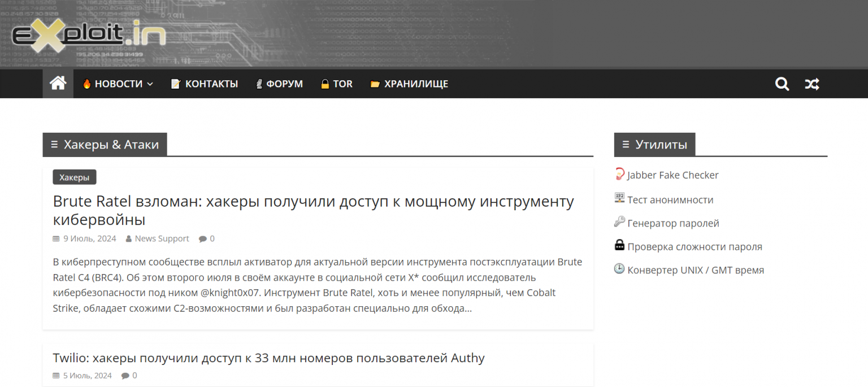Click the folder icon beside ХРАНИЛИЩЕ

pos(375,83)
